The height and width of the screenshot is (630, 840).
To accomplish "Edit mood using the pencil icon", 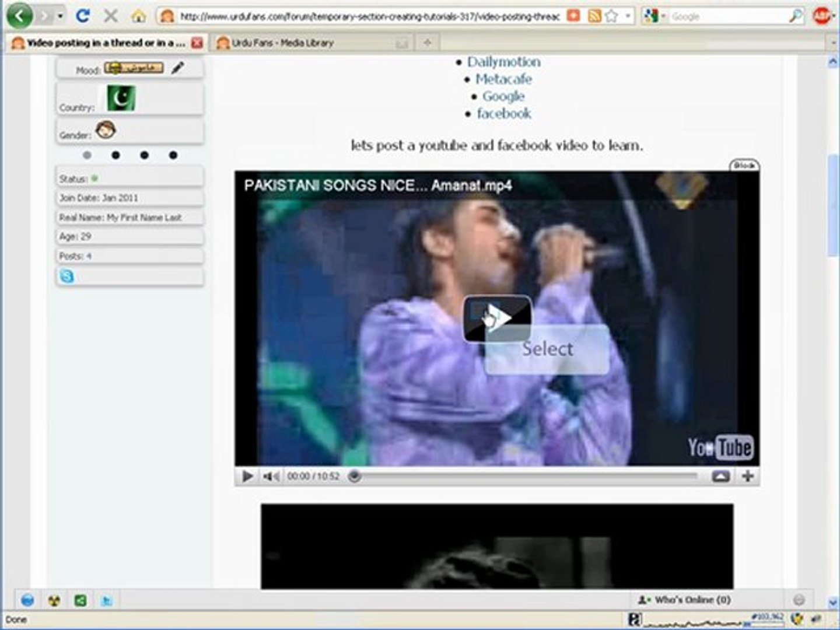I will click(x=178, y=68).
